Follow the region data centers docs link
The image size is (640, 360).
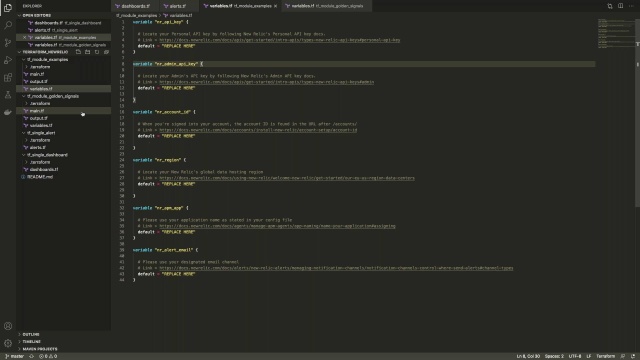pos(287,178)
